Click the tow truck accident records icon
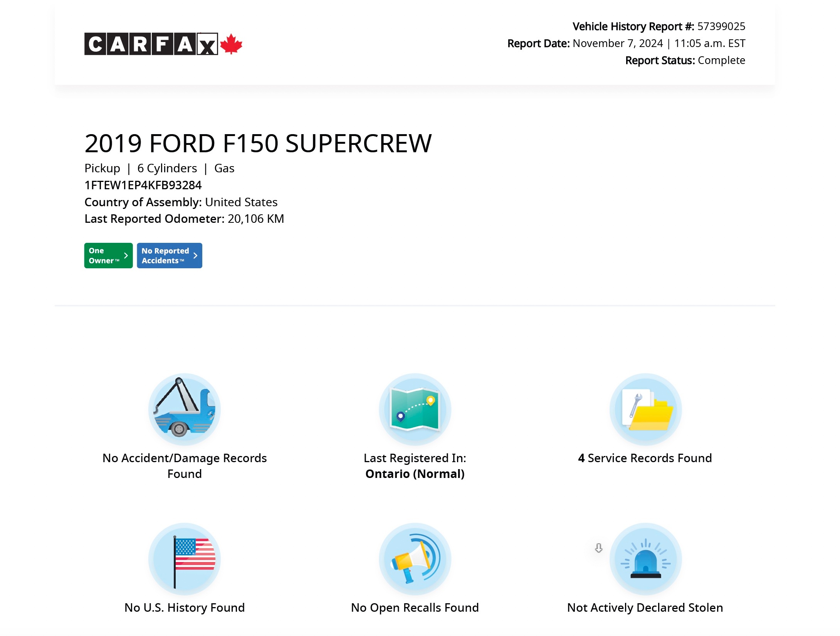 (185, 409)
